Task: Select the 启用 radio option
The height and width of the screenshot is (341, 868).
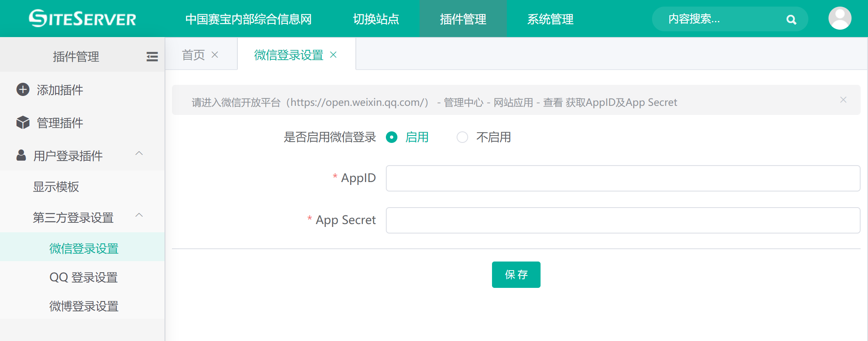Action: pyautogui.click(x=392, y=137)
